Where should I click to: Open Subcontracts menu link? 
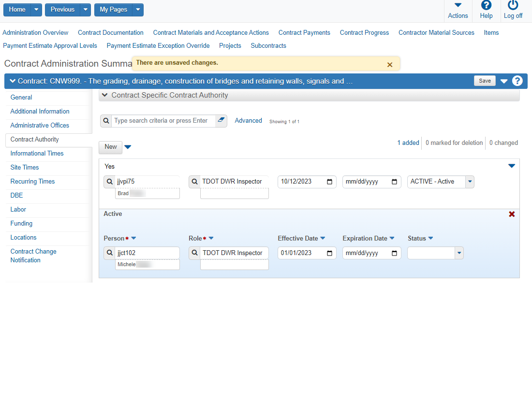(x=268, y=46)
